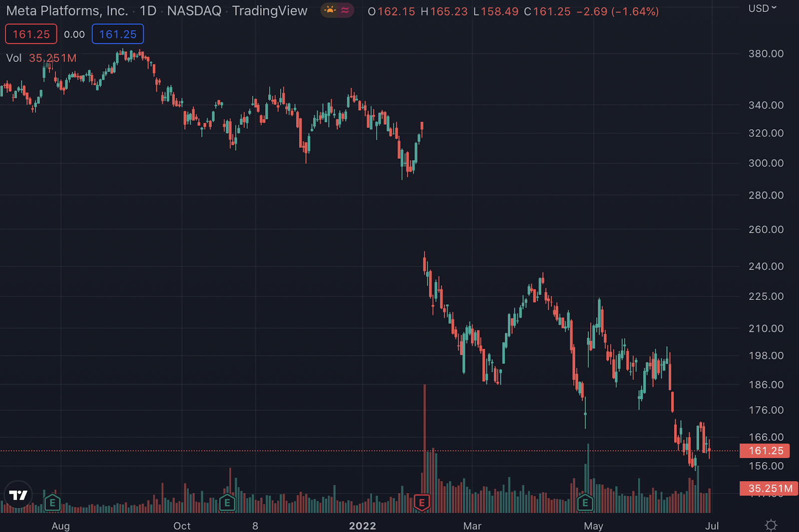This screenshot has height=532, width=799.
Task: Click the NASDAQ exchange label
Action: (194, 11)
